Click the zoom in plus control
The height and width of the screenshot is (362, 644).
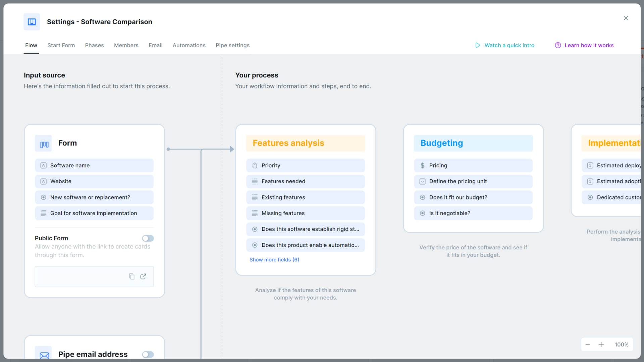click(601, 344)
